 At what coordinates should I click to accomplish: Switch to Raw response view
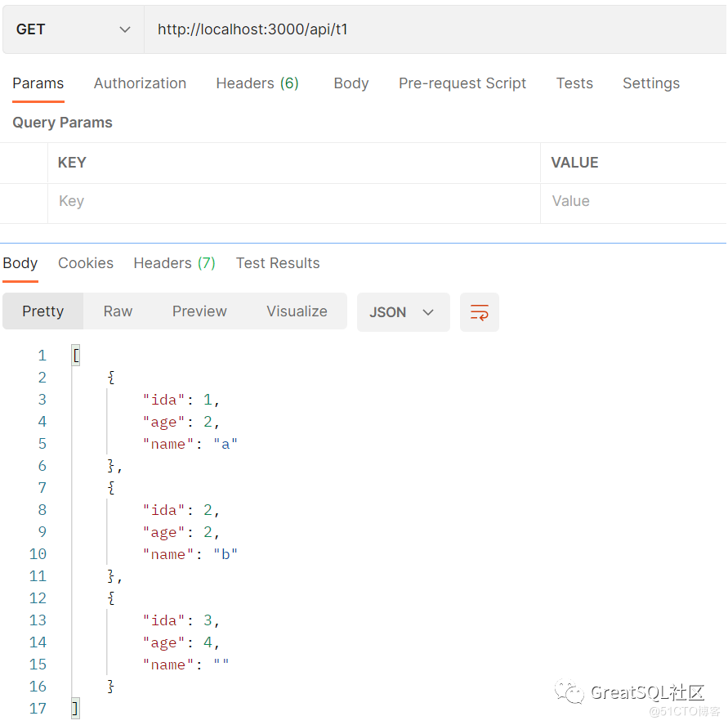pos(118,311)
